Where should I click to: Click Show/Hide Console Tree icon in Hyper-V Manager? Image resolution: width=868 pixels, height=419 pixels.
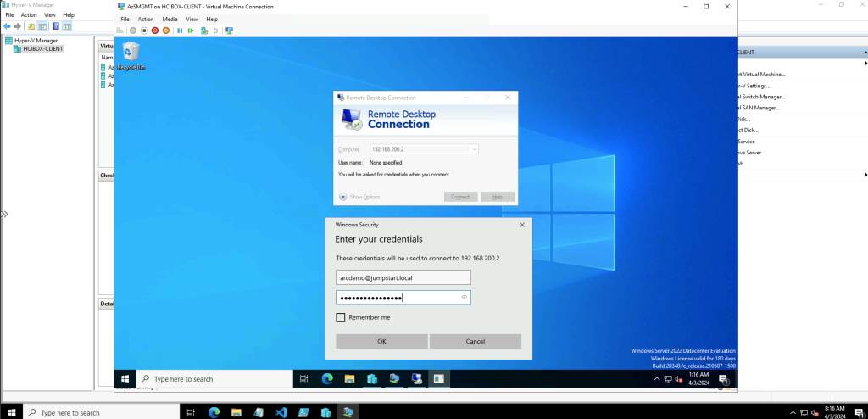(x=42, y=26)
